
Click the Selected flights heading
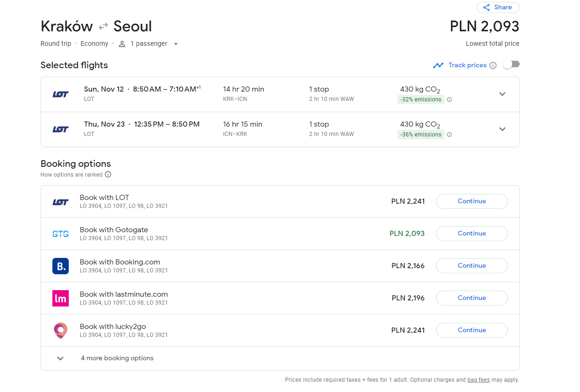pyautogui.click(x=74, y=65)
